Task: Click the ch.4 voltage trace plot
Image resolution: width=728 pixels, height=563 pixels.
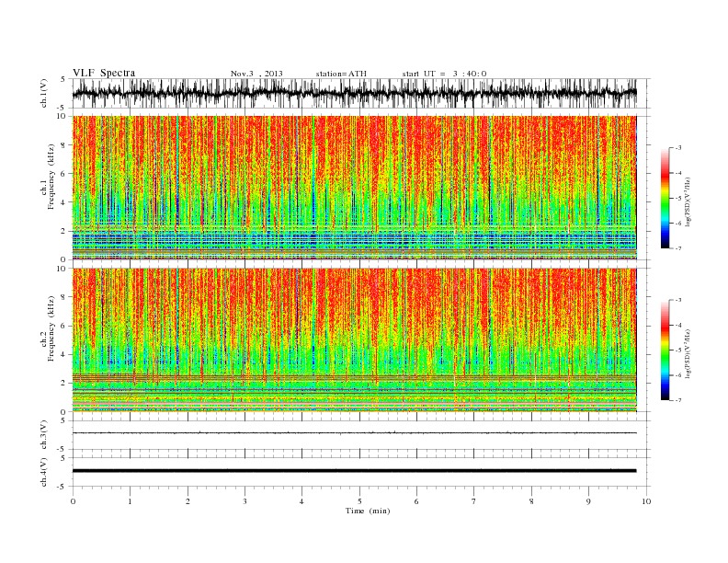Action: tap(360, 472)
